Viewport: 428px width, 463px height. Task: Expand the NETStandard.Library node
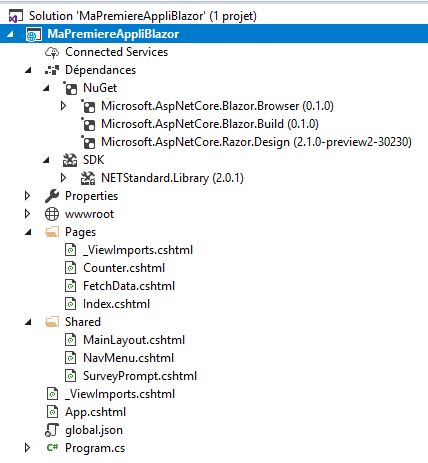(63, 178)
